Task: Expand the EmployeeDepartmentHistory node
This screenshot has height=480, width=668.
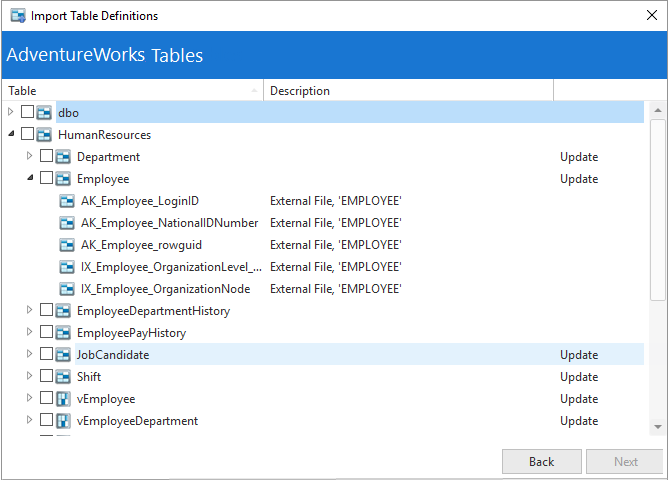Action: [30, 311]
